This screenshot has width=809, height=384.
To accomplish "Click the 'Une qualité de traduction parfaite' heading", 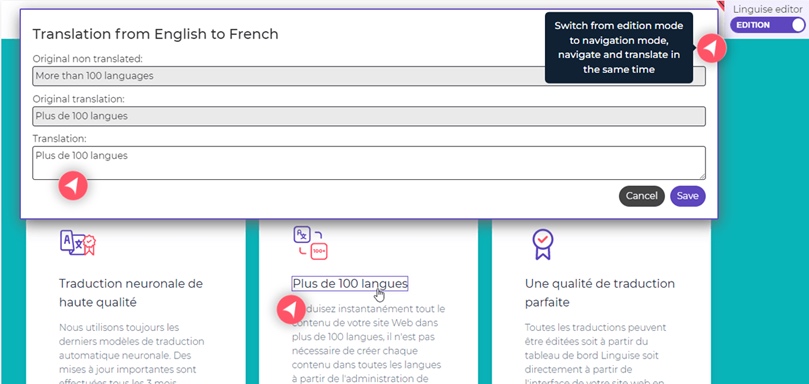I will pos(600,293).
